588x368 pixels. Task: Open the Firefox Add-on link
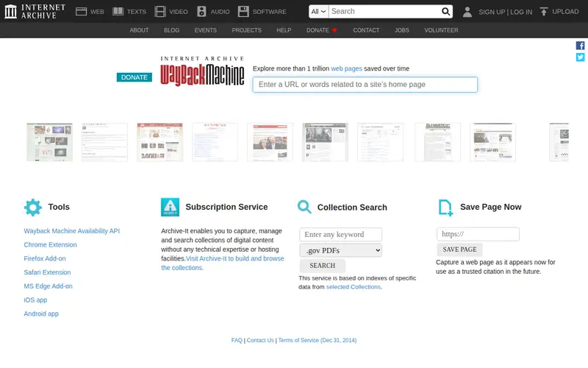[45, 259]
